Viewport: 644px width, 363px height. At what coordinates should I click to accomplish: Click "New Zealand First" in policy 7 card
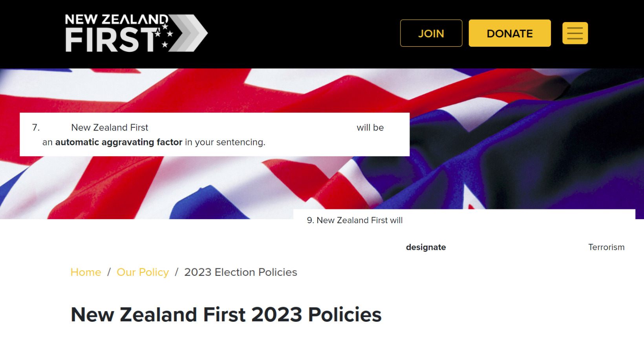(110, 128)
